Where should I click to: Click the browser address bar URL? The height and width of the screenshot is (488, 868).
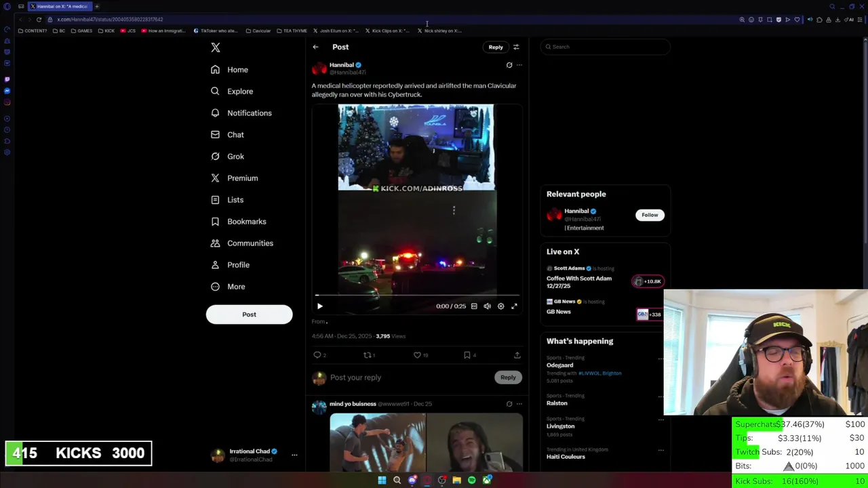pos(110,20)
